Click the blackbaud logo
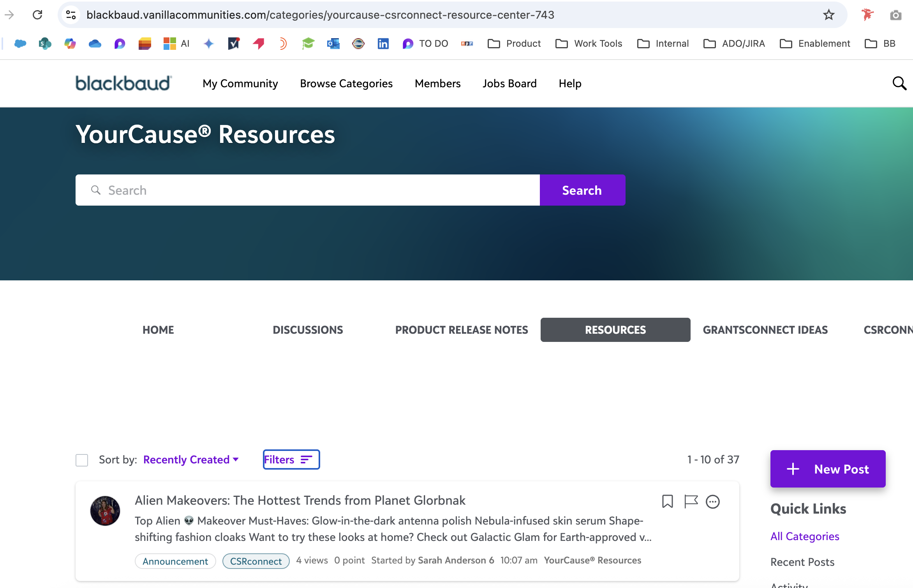913x588 pixels. (123, 83)
